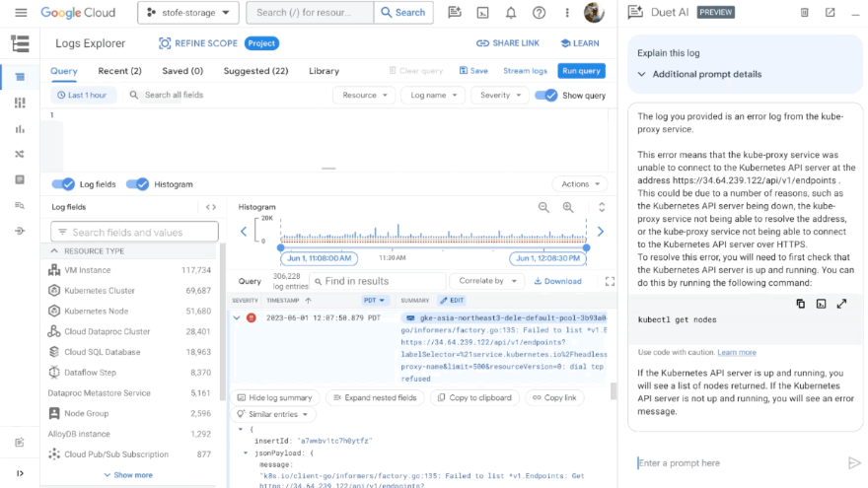Screen dimensions: 868x488
Task: Collapse the histogram with vertical arrows icon
Action: (602, 207)
